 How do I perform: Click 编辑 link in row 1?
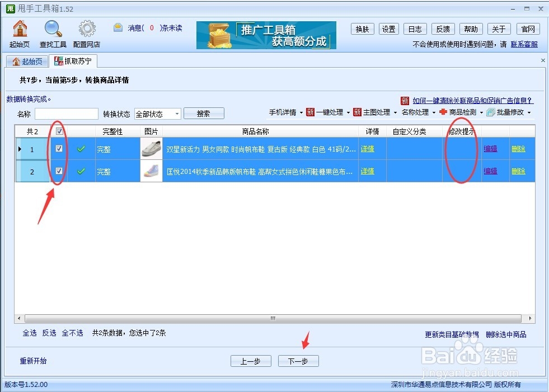pyautogui.click(x=490, y=149)
